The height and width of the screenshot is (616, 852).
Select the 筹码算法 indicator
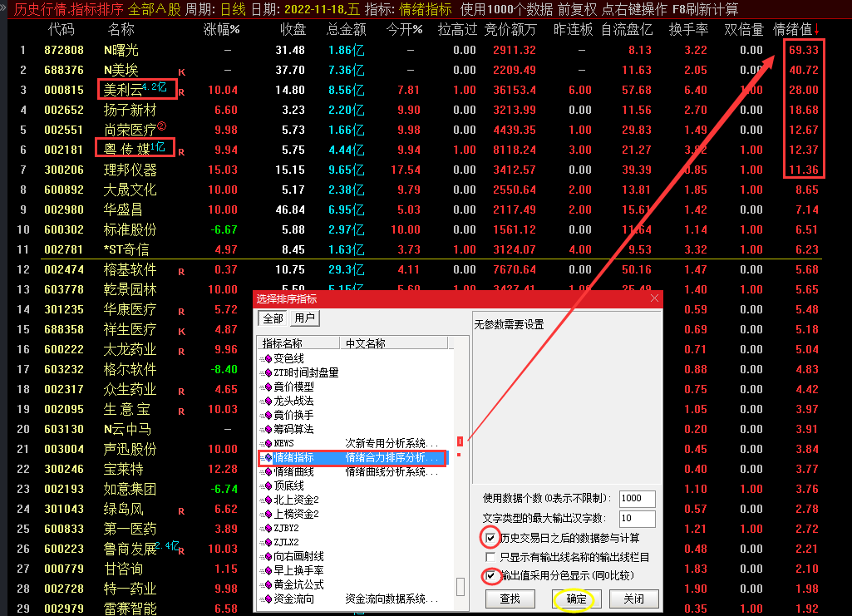tap(293, 429)
